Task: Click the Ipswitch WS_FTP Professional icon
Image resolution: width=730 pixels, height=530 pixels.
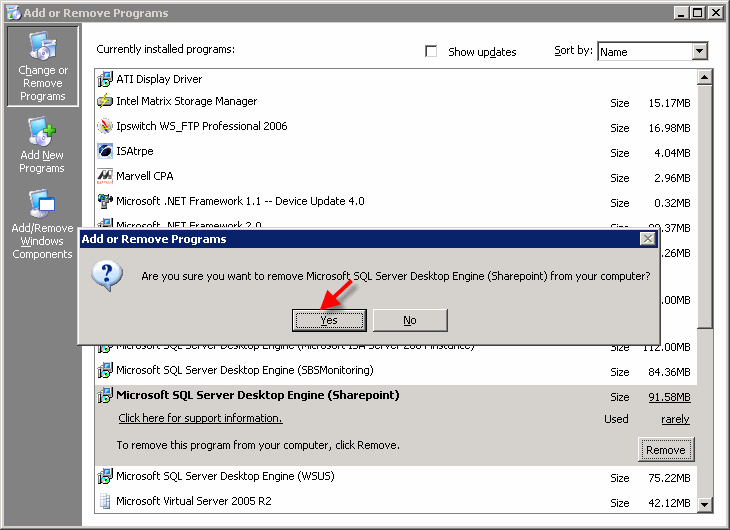Action: click(105, 126)
